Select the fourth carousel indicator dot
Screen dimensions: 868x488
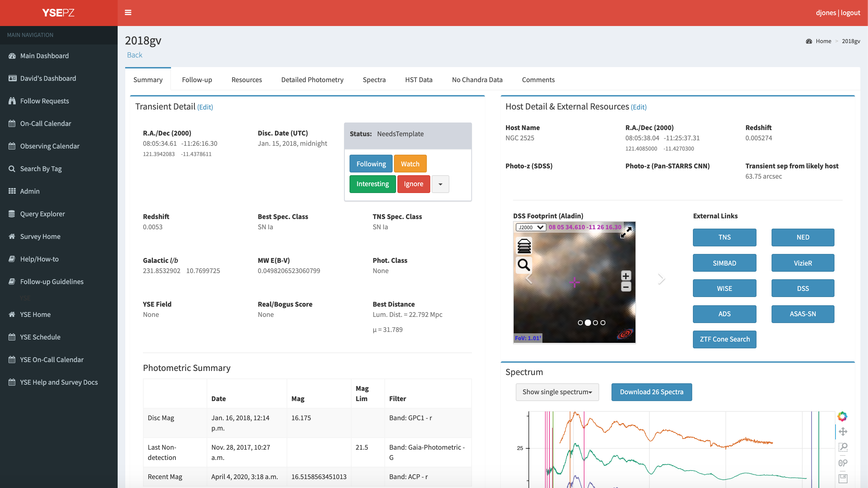[603, 323]
